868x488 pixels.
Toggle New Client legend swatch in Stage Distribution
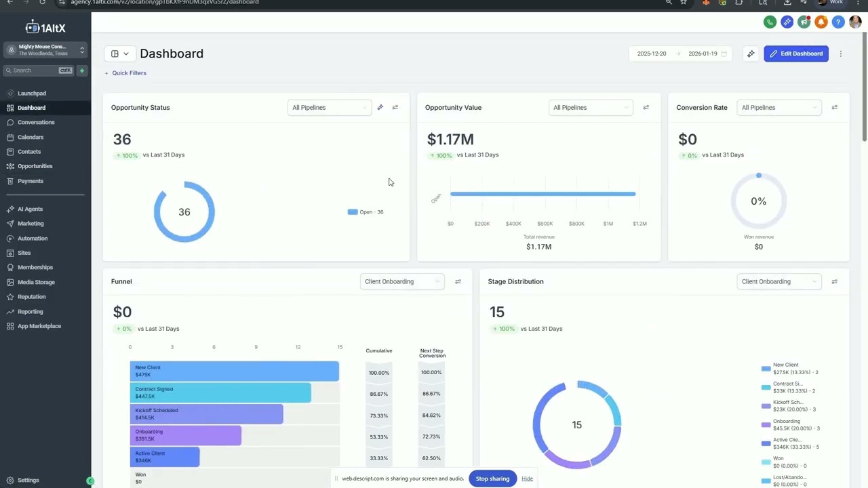tap(766, 369)
